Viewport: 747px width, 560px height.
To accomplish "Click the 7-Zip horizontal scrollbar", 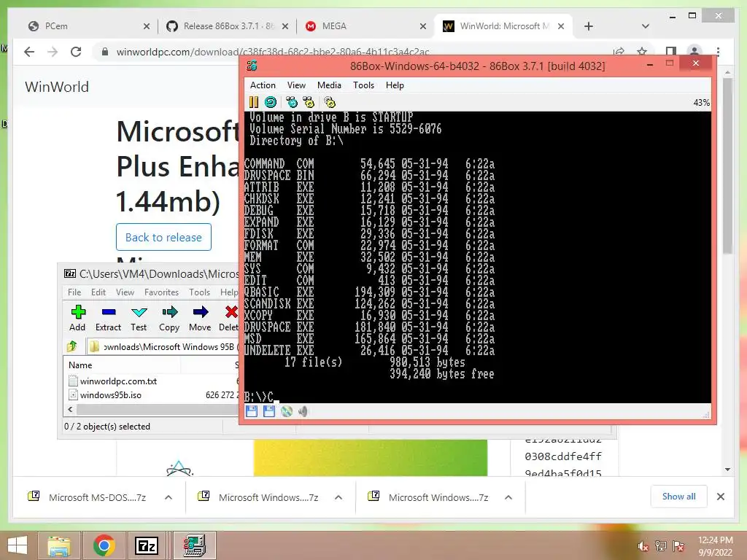I will tap(158, 409).
